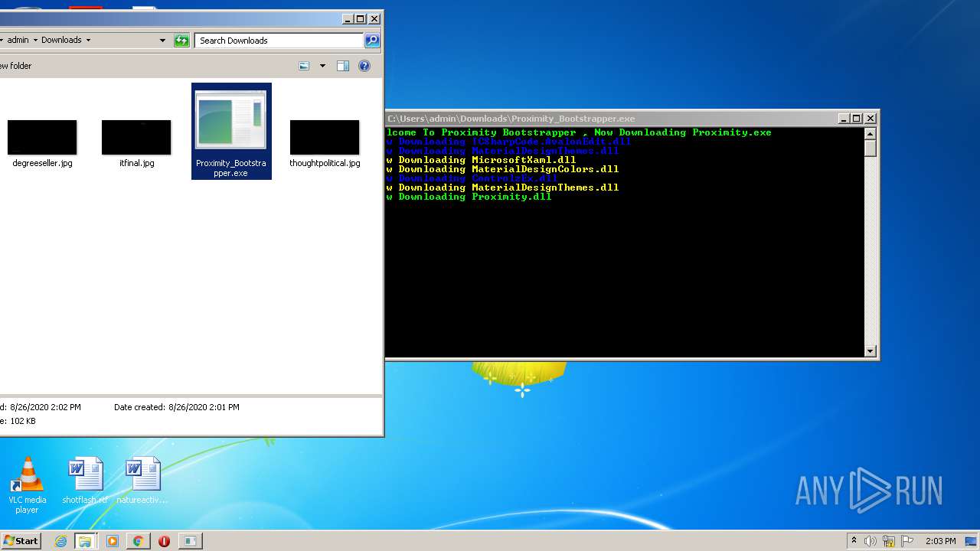Launch Internet Explorer from the taskbar

(60, 541)
